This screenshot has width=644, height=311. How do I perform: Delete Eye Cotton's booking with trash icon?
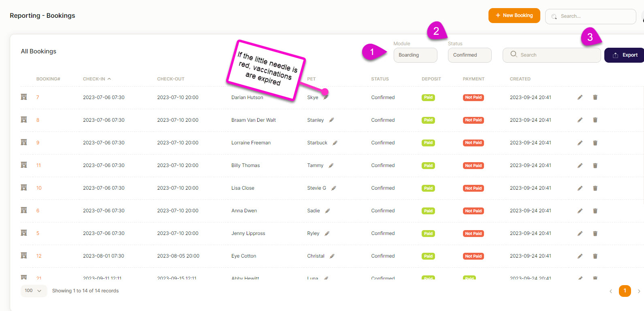tap(595, 256)
